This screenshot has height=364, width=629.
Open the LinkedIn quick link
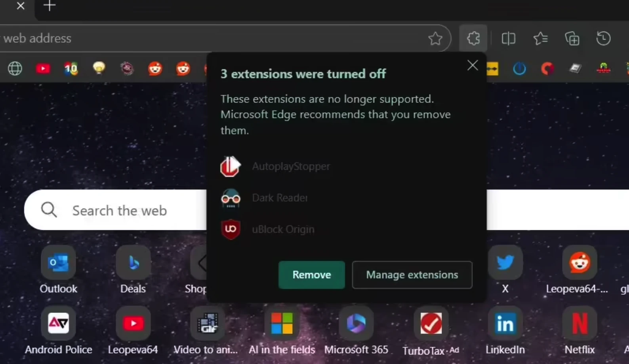point(505,331)
